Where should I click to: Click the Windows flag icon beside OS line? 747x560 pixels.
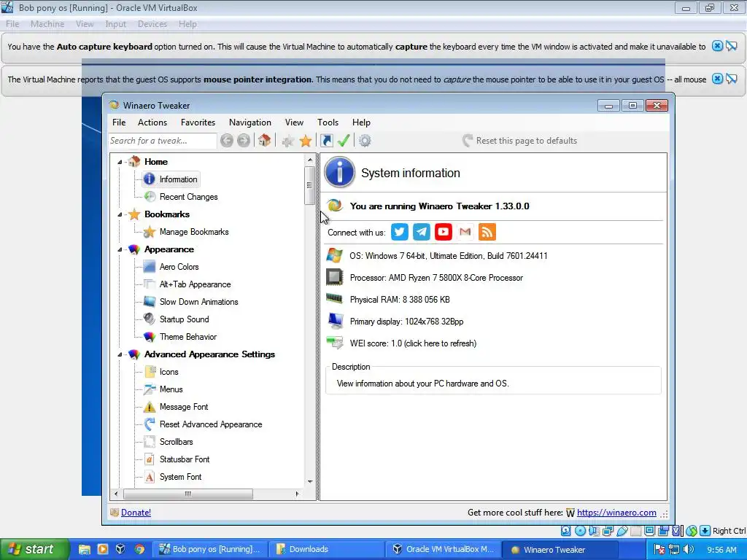pyautogui.click(x=334, y=256)
